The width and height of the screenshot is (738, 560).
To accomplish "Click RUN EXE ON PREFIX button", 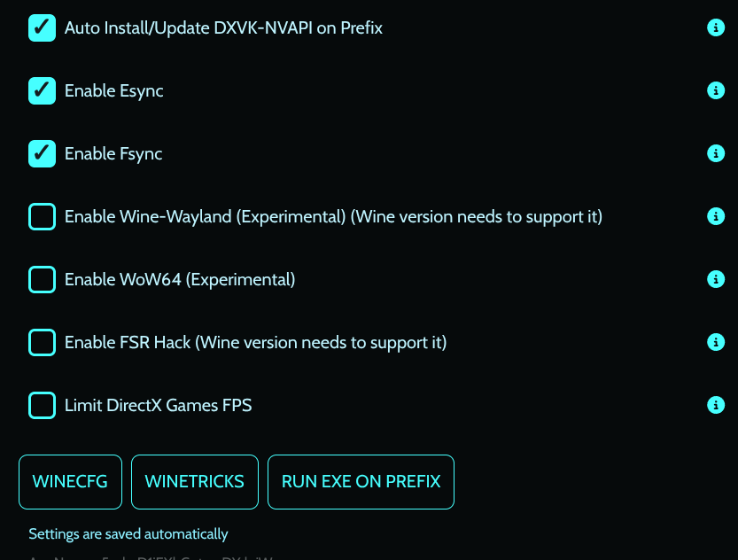I will pyautogui.click(x=361, y=482).
